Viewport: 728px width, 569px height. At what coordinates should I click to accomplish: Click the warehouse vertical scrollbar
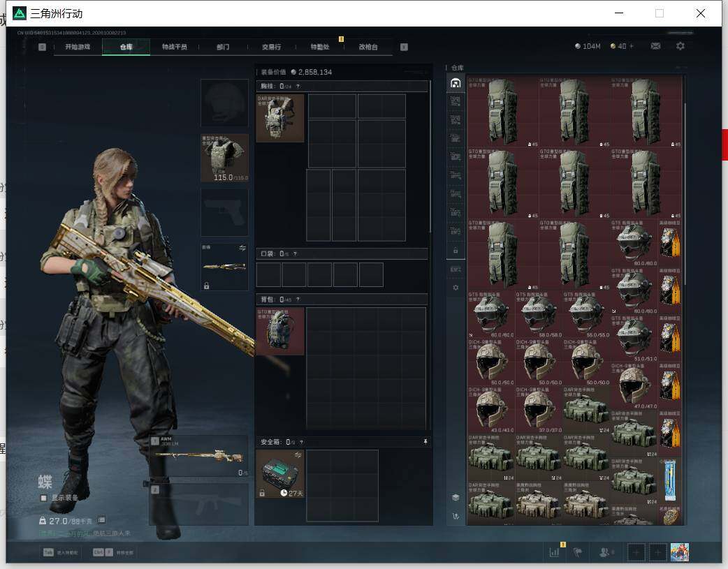(x=685, y=194)
